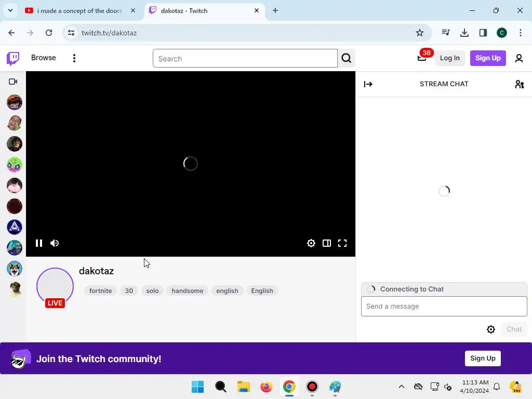The image size is (532, 399).
Task: Open the Chrome three-dot menu
Action: [521, 33]
